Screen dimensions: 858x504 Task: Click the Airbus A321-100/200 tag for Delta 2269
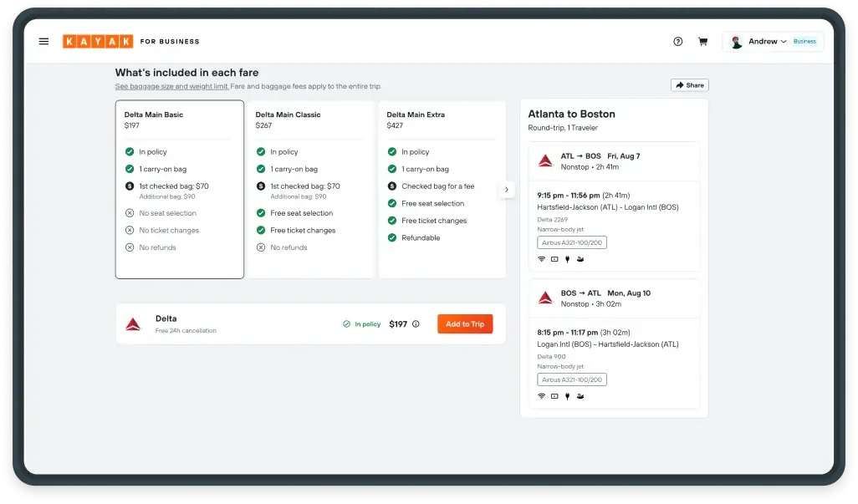572,242
